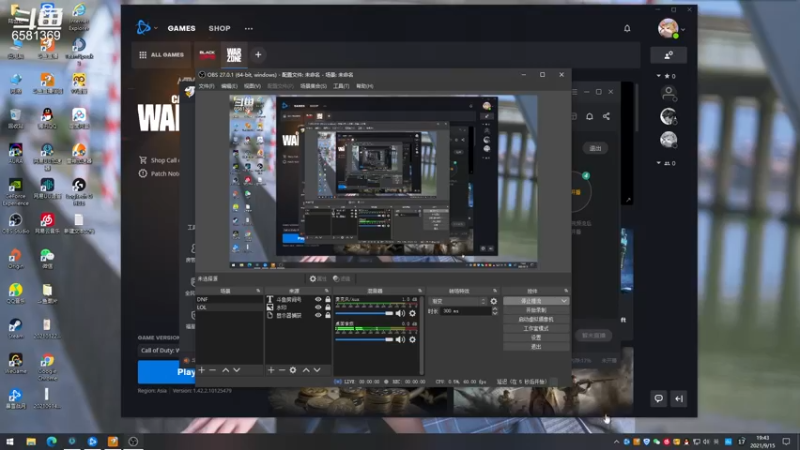Image resolution: width=800 pixels, height=450 pixels.
Task: Toggle lock on 斗鱼房间号 source
Action: 328,299
